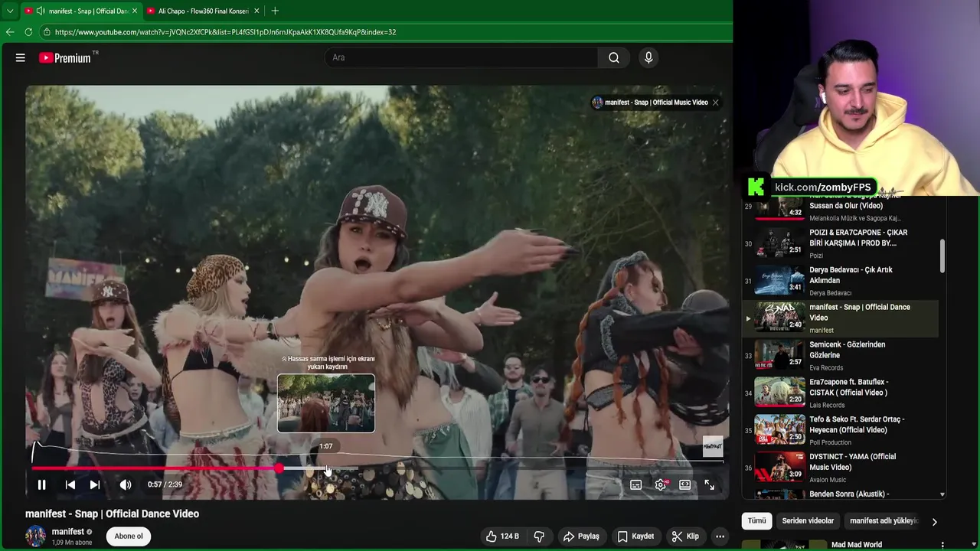Switch to theater mode
The width and height of the screenshot is (980, 551).
pyautogui.click(x=685, y=484)
